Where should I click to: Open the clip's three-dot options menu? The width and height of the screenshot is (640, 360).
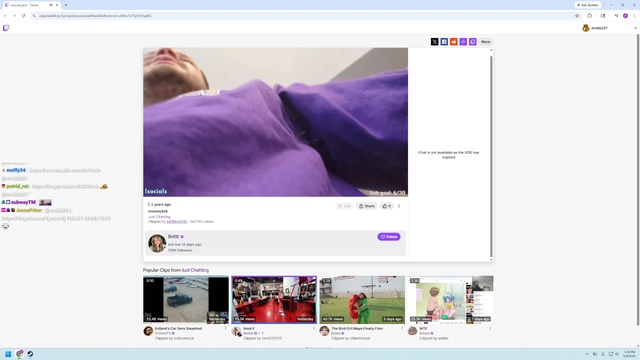pos(399,206)
